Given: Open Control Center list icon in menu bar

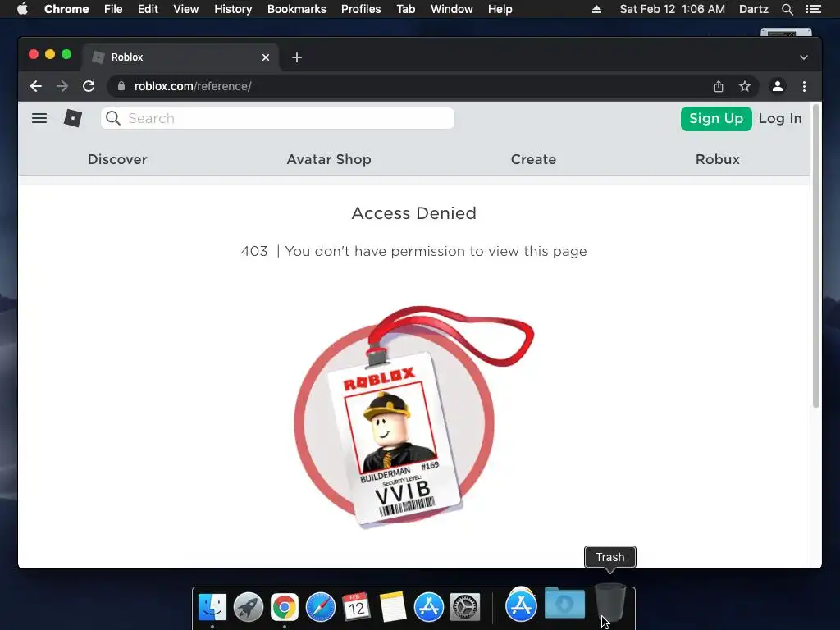Looking at the screenshot, I should 813,9.
